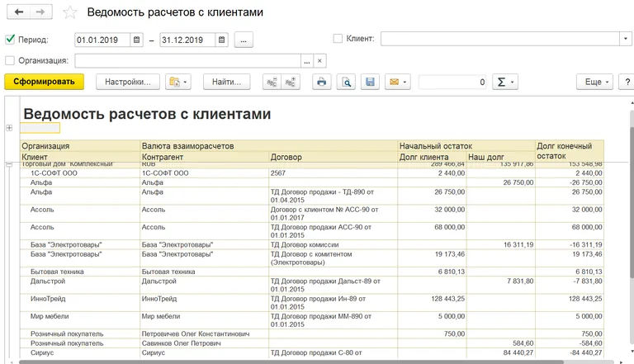The height and width of the screenshot is (364, 634).
Task: Print the report with printer icon
Action: pyautogui.click(x=322, y=82)
